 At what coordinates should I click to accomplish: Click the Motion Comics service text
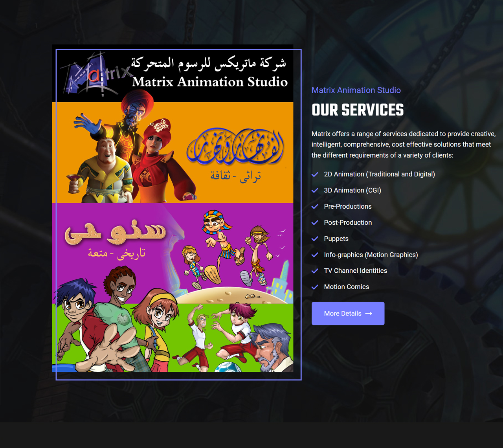pos(346,287)
